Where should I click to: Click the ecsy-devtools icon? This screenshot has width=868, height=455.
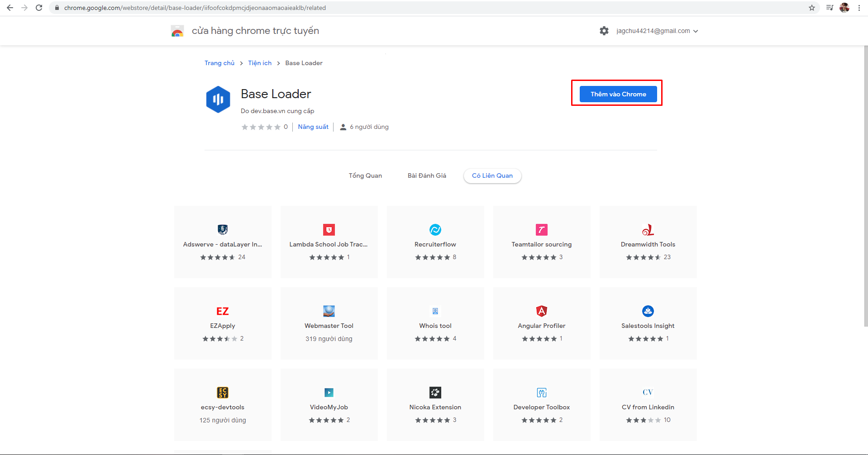pyautogui.click(x=223, y=393)
